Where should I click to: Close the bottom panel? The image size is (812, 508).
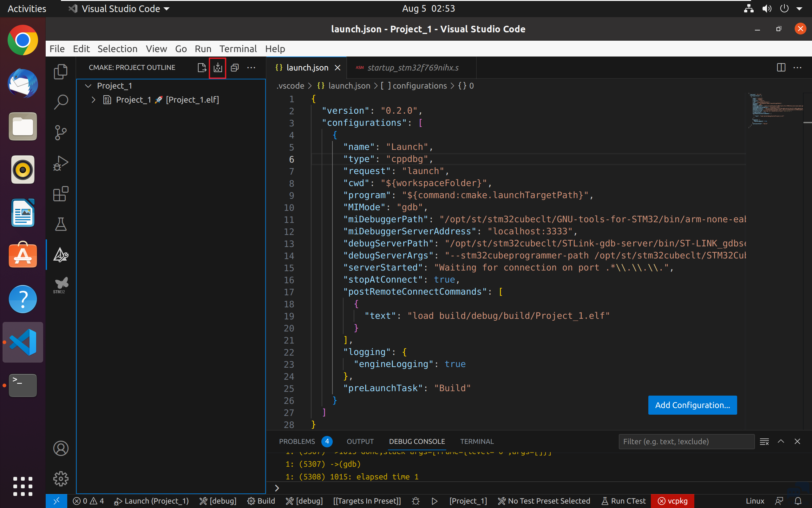[797, 441]
